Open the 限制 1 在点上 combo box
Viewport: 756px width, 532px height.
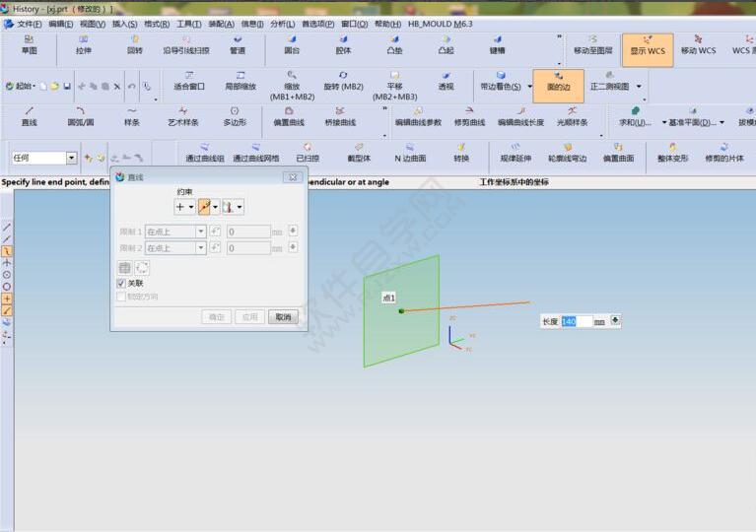tap(175, 232)
